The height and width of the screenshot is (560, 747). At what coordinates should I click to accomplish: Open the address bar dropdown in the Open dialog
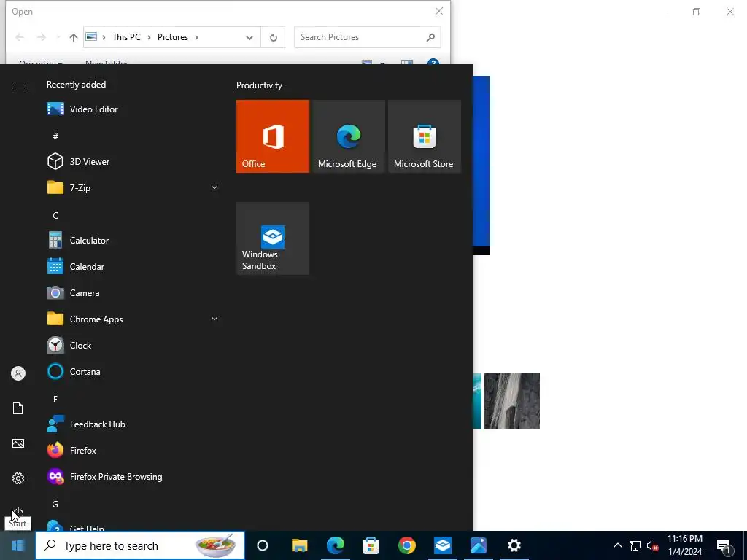point(249,37)
